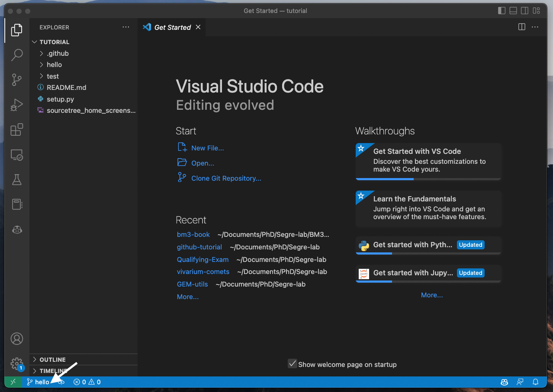The image size is (553, 392).
Task: Toggle Show welcome page on startup checkbox
Action: coord(293,364)
